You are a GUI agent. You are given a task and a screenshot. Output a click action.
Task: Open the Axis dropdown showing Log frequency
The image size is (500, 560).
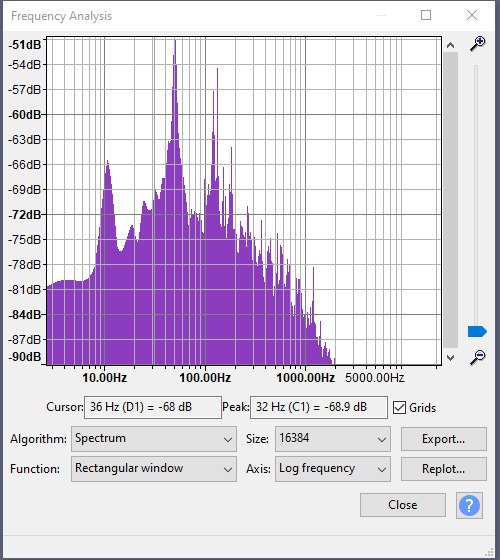pos(332,469)
